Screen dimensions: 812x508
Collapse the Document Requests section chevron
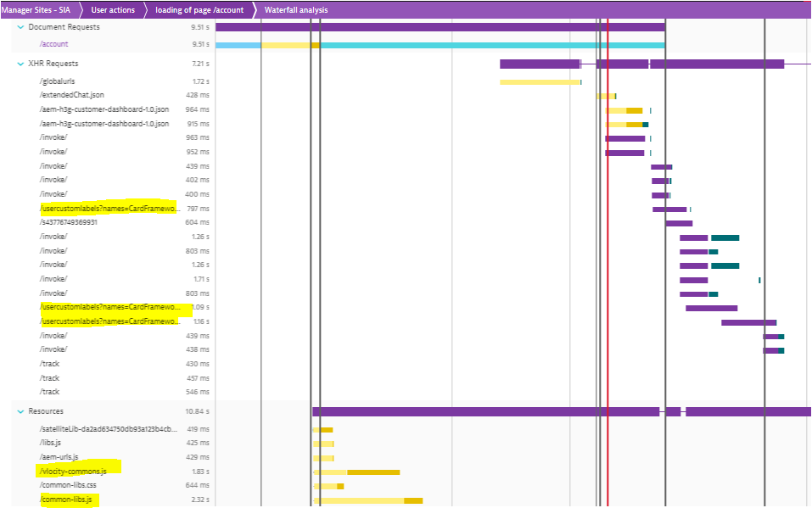(20, 27)
